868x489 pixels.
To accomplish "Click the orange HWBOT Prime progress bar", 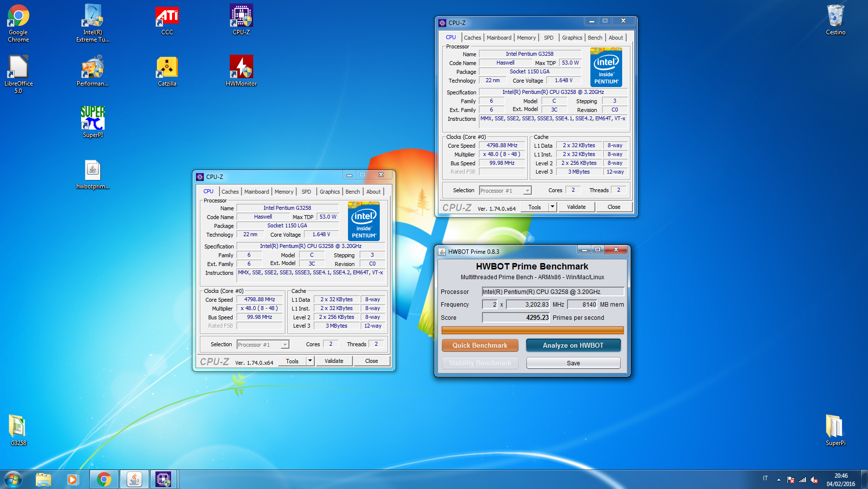I will click(x=532, y=331).
